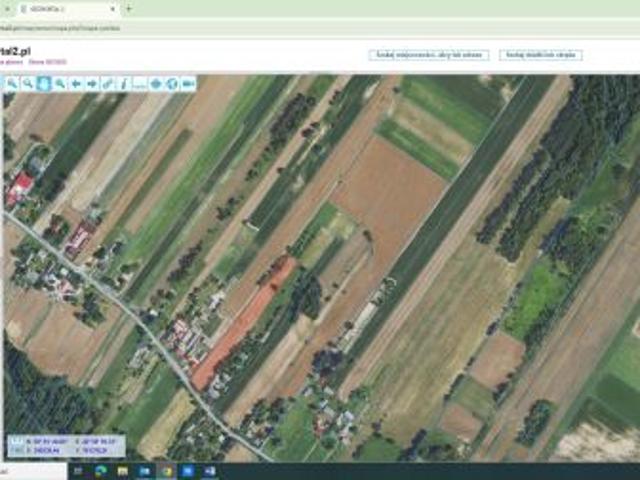Go to previous map view arrow

point(76,84)
